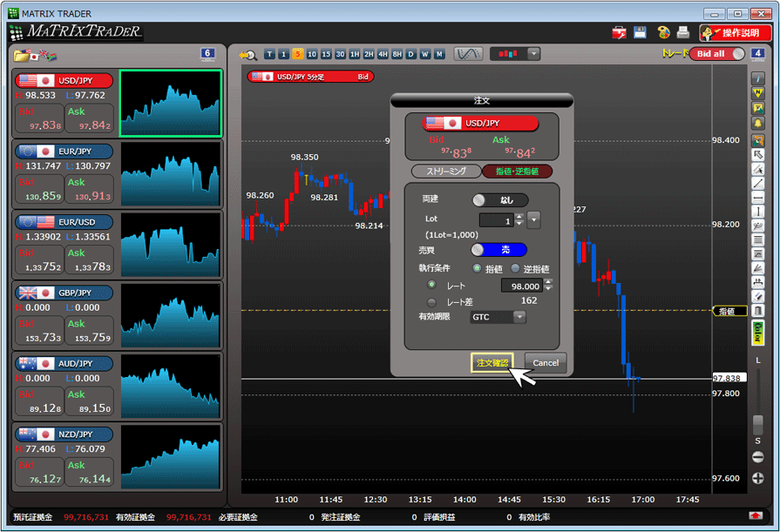Viewport: 780px width, 532px height.
Task: Open the technical indicator wave icon
Action: pyautogui.click(x=468, y=54)
